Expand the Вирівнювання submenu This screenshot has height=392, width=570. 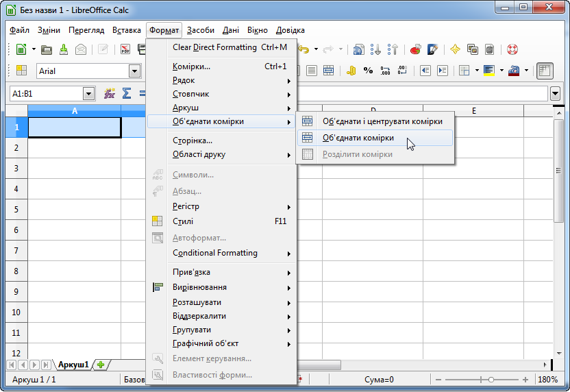pos(222,287)
